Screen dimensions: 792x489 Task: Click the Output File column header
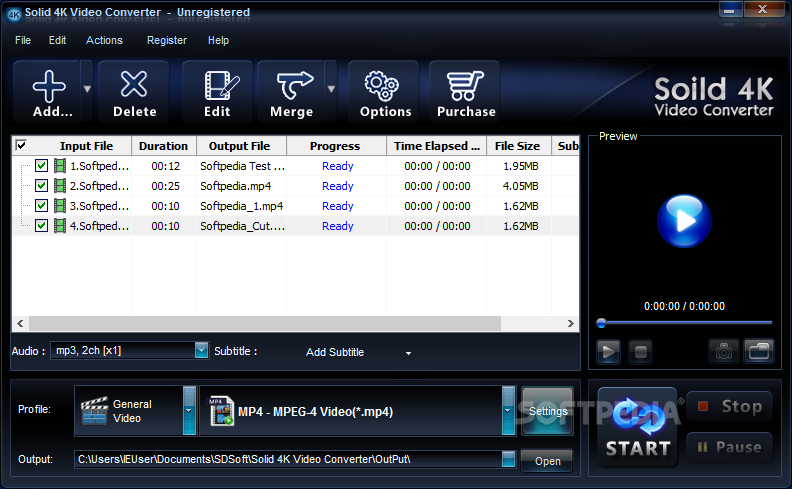point(241,146)
